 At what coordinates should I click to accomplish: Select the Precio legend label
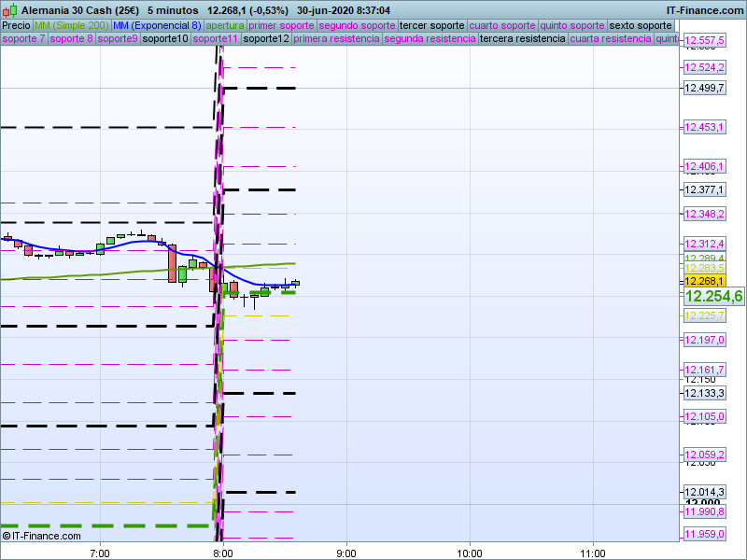(x=16, y=25)
